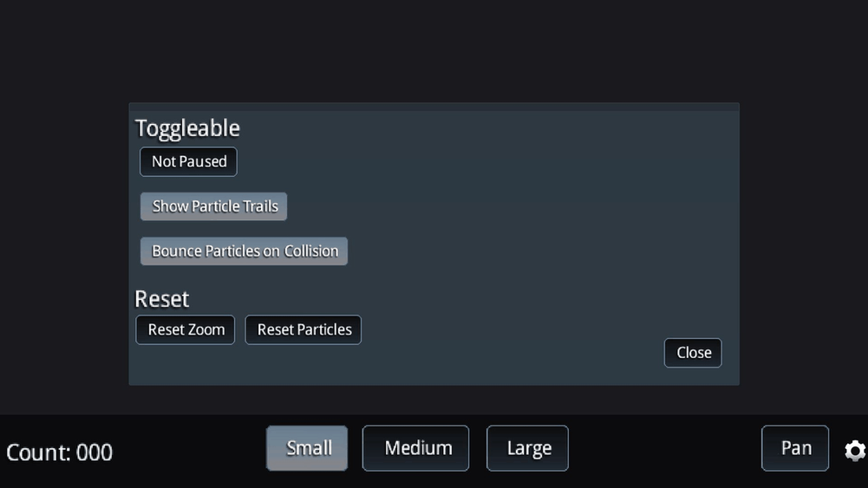The image size is (868, 488).
Task: Click the bottom bar gap between Large and Pan
Action: click(x=663, y=449)
